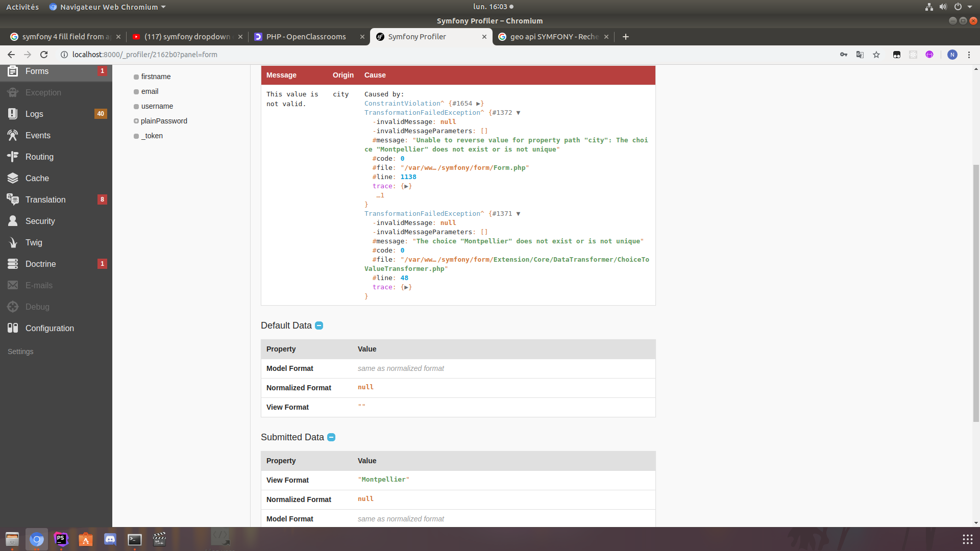Switch to the PHP - OpenClassrooms tab
Image resolution: width=980 pixels, height=551 pixels.
point(306,37)
